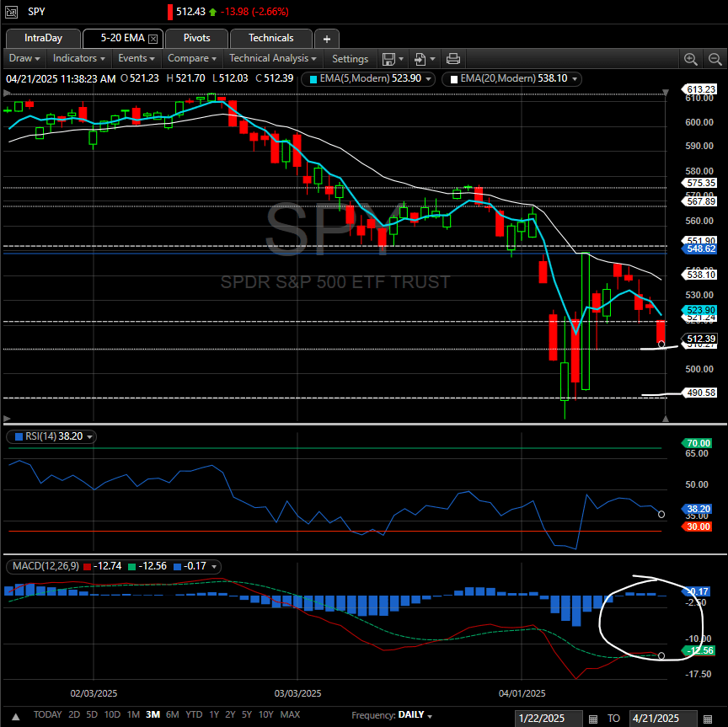The image size is (728, 727).
Task: Click the export chart icon
Action: [421, 59]
